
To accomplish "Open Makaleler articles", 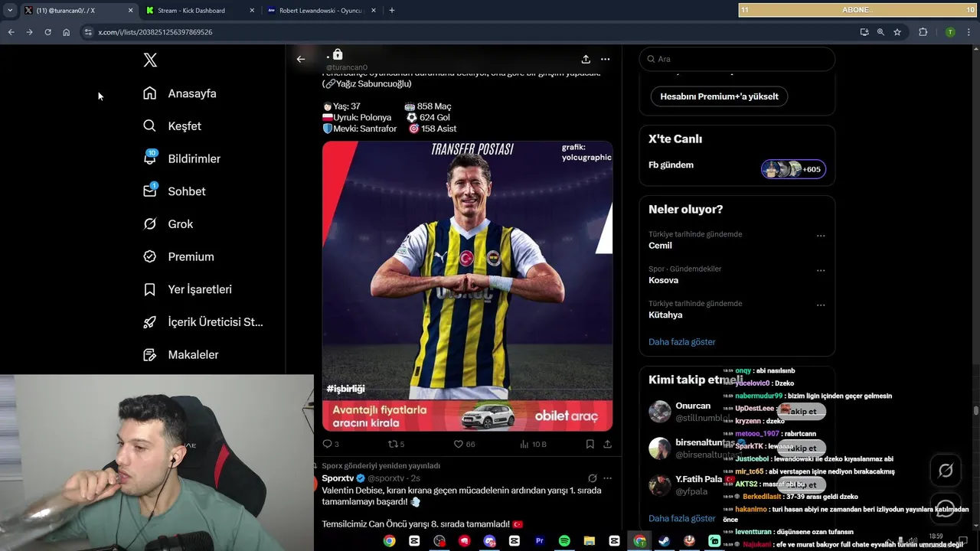I will [181, 355].
